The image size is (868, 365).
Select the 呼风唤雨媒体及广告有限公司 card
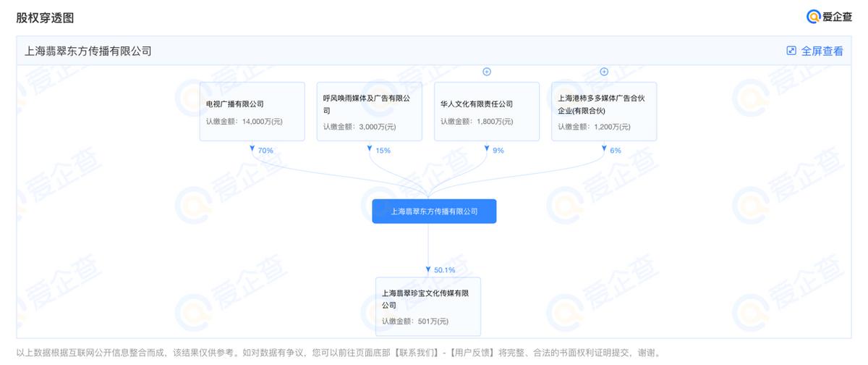pyautogui.click(x=370, y=112)
